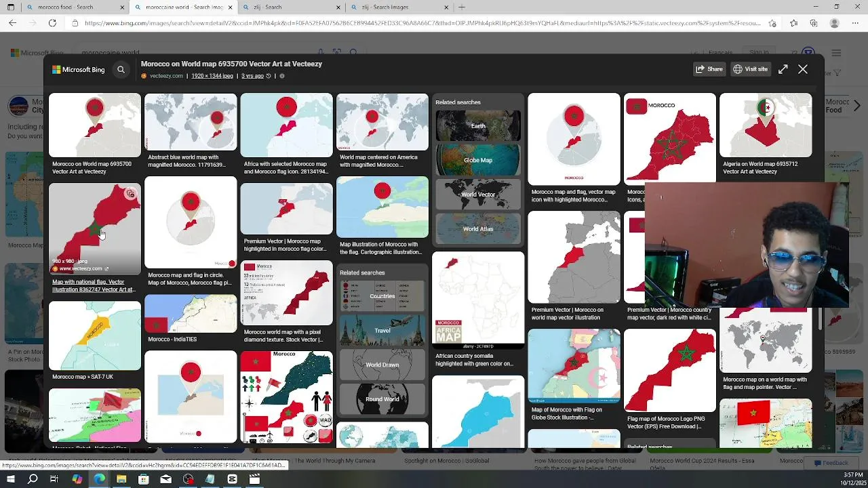The height and width of the screenshot is (488, 868).
Task: Close the image detail overlay
Action: [x=803, y=69]
